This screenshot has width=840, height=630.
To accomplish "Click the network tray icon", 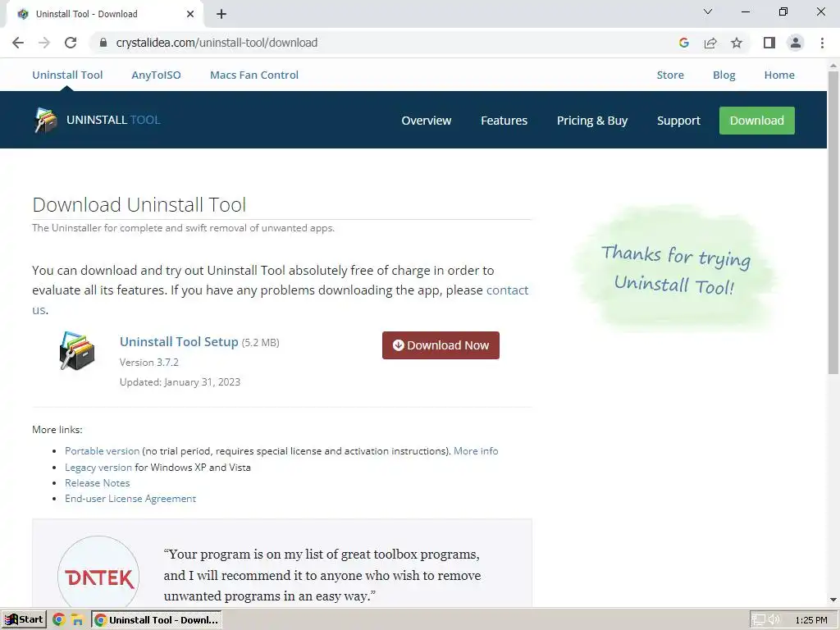I will 758,620.
